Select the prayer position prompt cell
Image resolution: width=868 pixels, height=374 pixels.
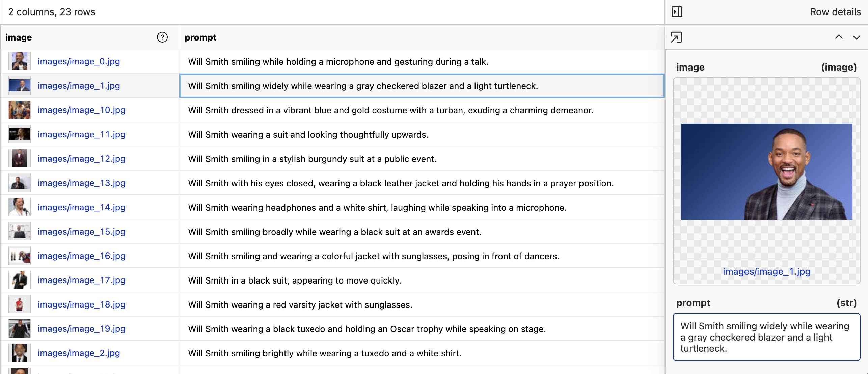click(400, 183)
